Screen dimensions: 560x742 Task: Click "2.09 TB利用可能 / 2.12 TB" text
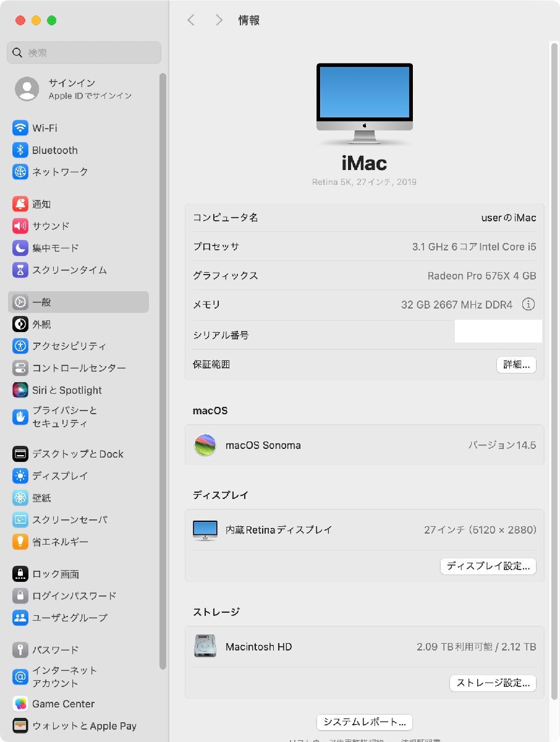(x=477, y=647)
